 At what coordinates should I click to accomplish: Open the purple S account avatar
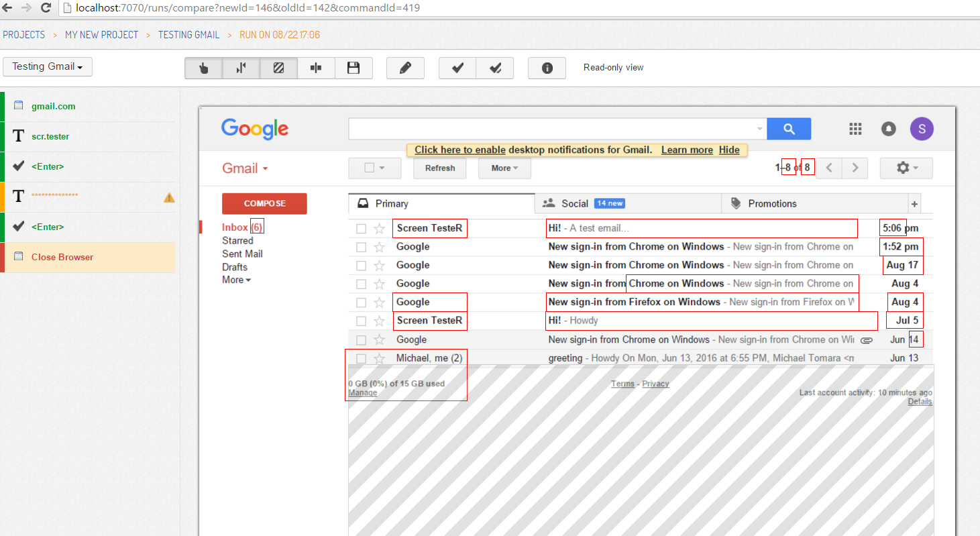tap(922, 129)
